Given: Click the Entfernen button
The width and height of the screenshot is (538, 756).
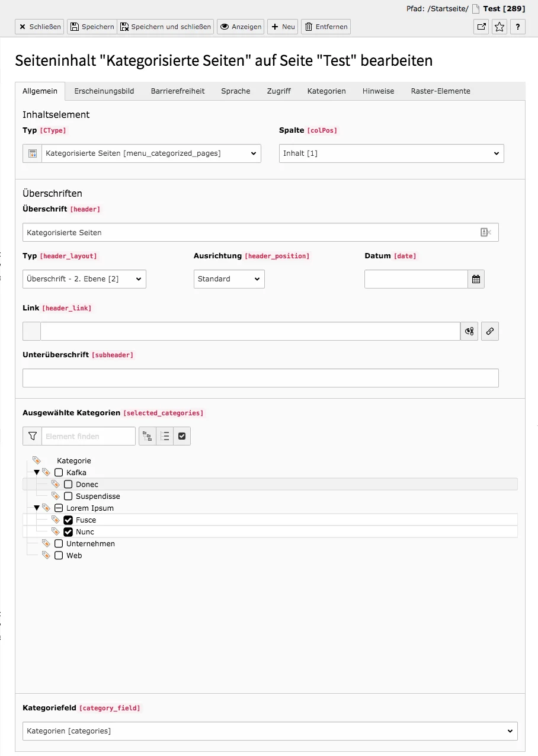Looking at the screenshot, I should pyautogui.click(x=325, y=27).
